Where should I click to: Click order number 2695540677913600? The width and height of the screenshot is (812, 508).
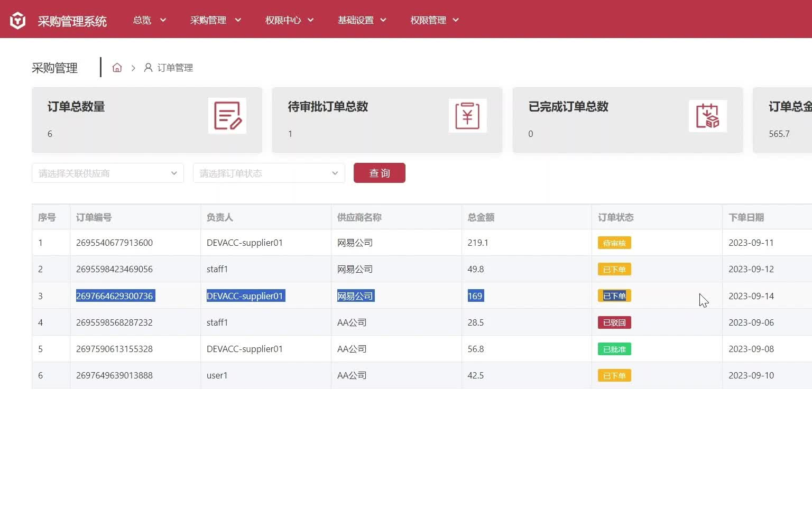(x=114, y=243)
